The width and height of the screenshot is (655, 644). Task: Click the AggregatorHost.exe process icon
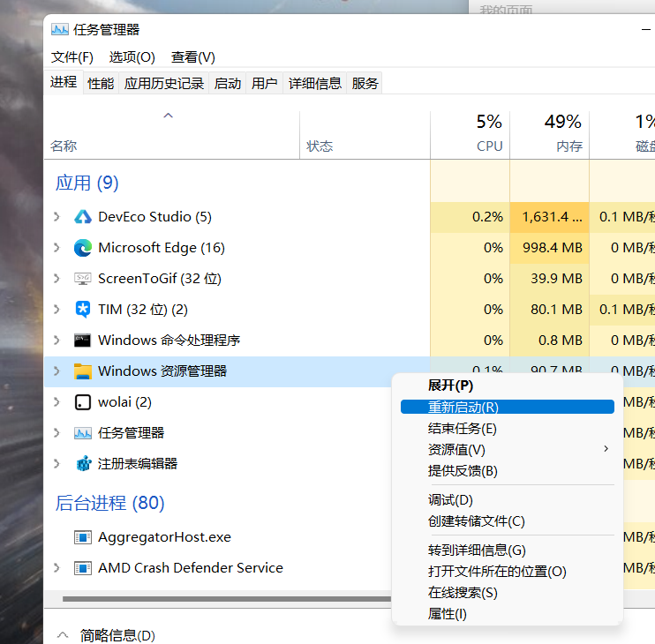coord(83,537)
